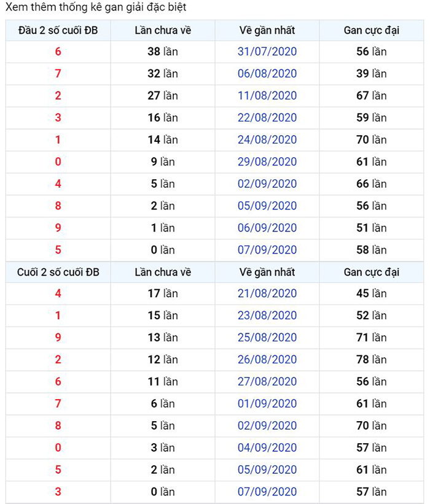Viewport: 430px width, 504px height.
Task: Open the 22/08/2020 date link
Action: 267,118
